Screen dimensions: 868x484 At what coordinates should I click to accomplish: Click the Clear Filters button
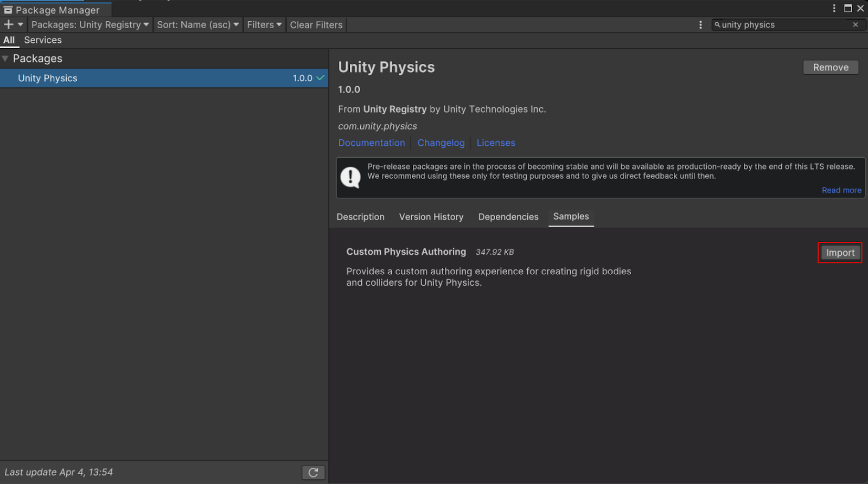316,25
